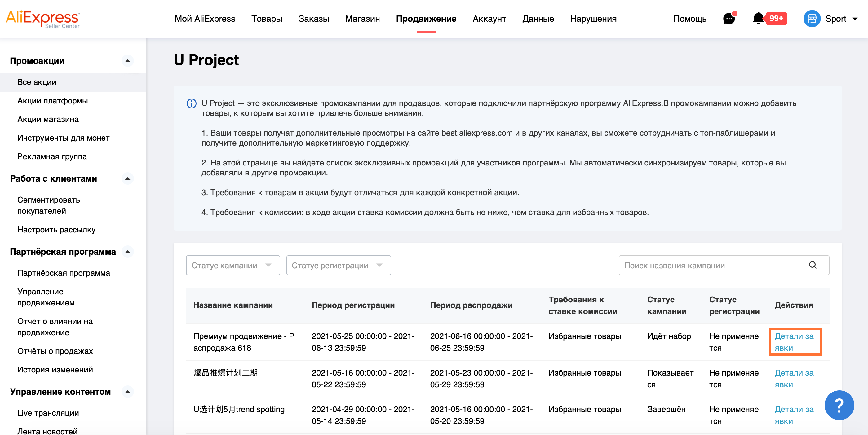Open Детали заявки for trend spotting campaign

coord(794,415)
